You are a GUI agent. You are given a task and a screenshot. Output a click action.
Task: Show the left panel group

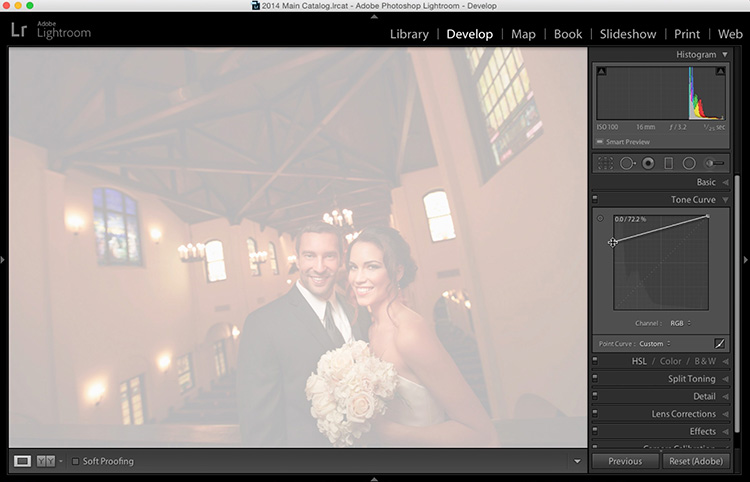click(2, 260)
